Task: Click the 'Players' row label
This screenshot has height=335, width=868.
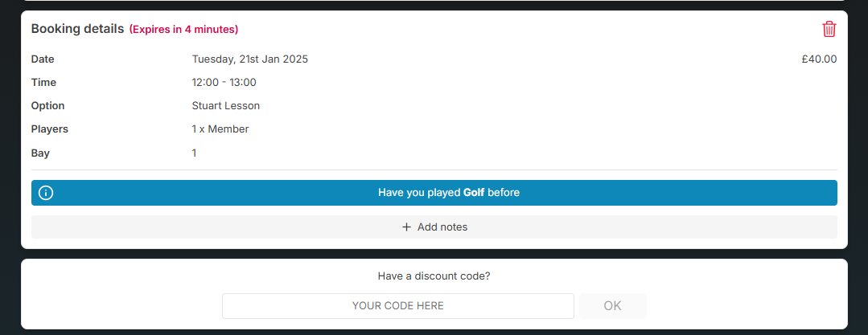Action: 49,129
